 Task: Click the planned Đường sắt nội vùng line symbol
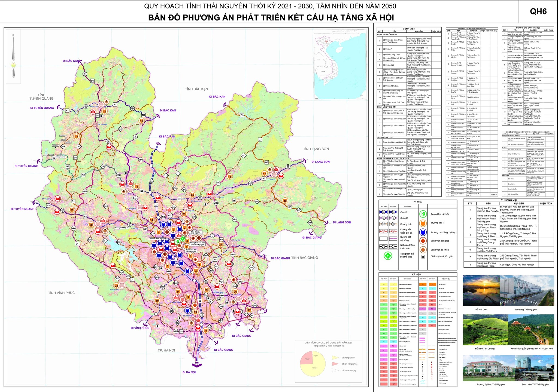pos(393,238)
